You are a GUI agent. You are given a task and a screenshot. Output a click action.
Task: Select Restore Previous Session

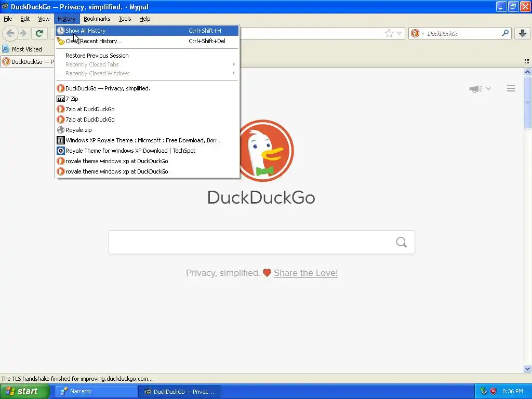coord(147,56)
